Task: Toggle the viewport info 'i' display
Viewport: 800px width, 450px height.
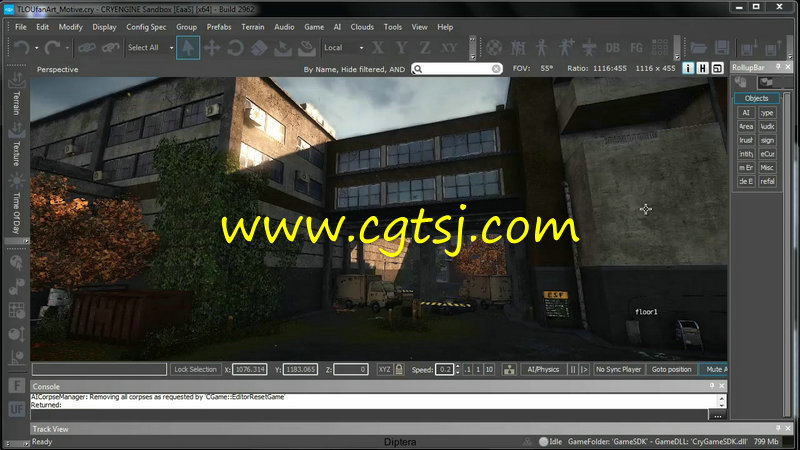Action: 688,68
